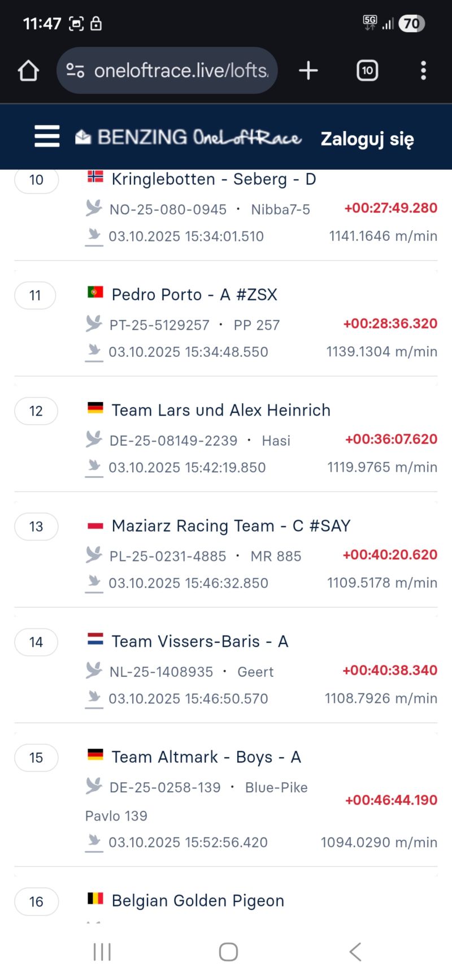452x980 pixels.
Task: Tap the browser home icon
Action: click(28, 71)
